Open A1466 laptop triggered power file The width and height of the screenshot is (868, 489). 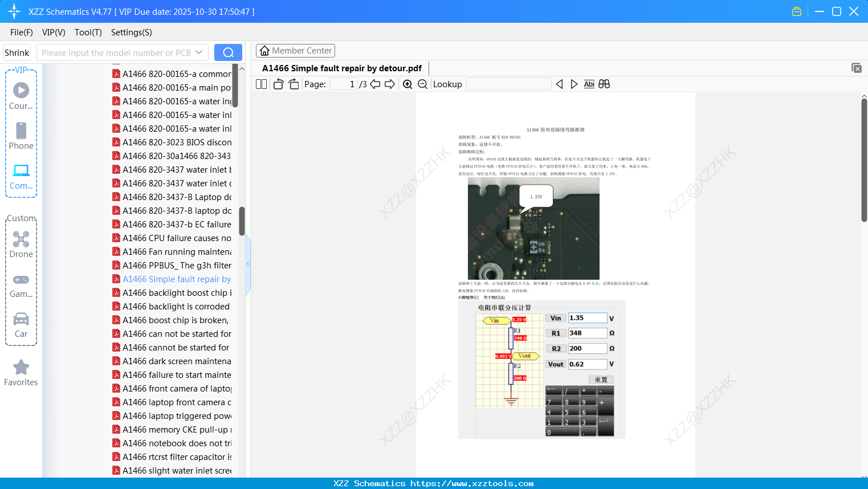(x=172, y=416)
